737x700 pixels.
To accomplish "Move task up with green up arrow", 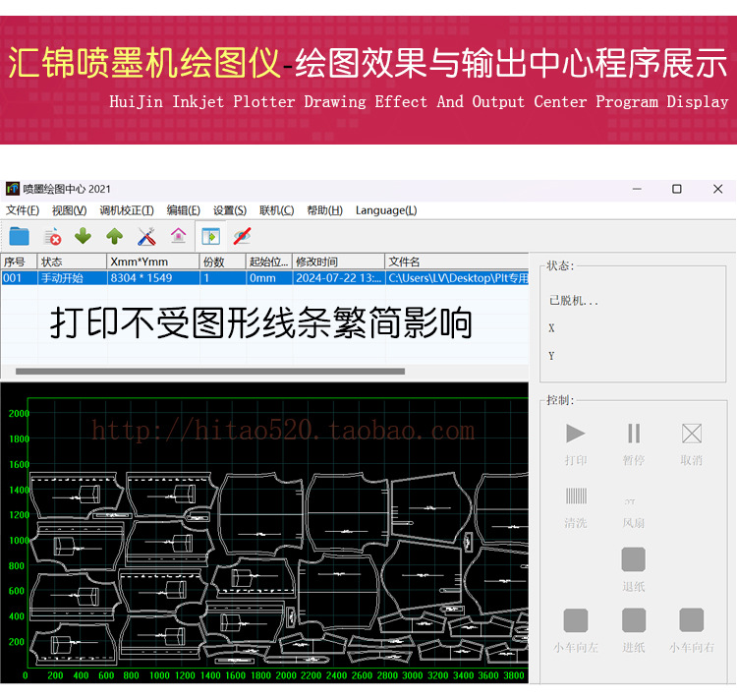I will pos(115,236).
